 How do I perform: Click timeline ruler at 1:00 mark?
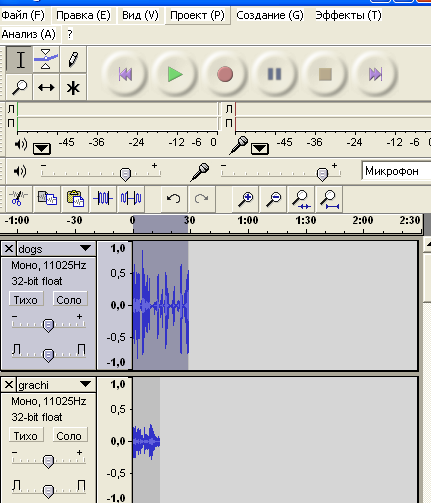248,221
